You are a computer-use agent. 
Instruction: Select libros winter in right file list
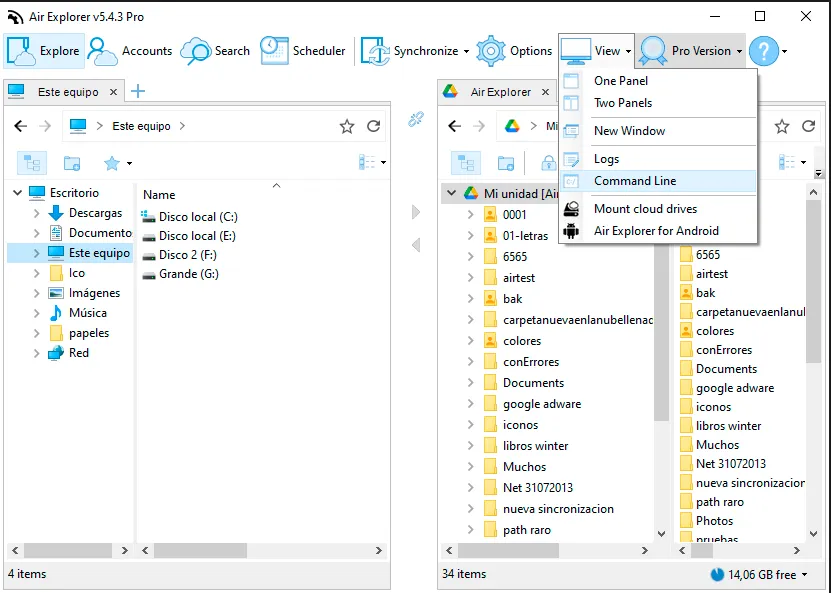[728, 426]
